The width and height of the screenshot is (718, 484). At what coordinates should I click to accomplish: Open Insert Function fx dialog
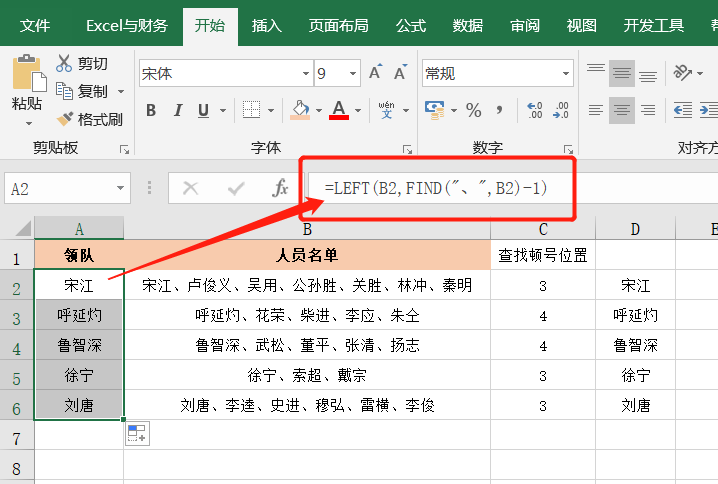point(280,188)
